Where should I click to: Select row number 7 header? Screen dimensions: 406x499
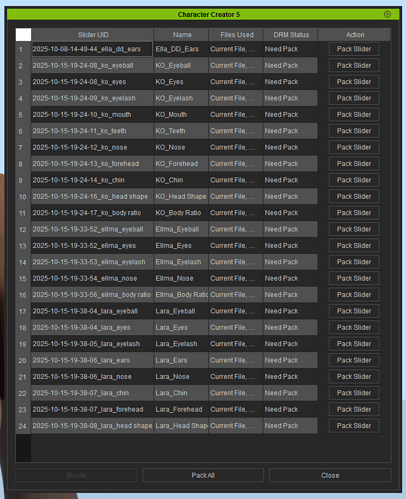[x=23, y=147]
